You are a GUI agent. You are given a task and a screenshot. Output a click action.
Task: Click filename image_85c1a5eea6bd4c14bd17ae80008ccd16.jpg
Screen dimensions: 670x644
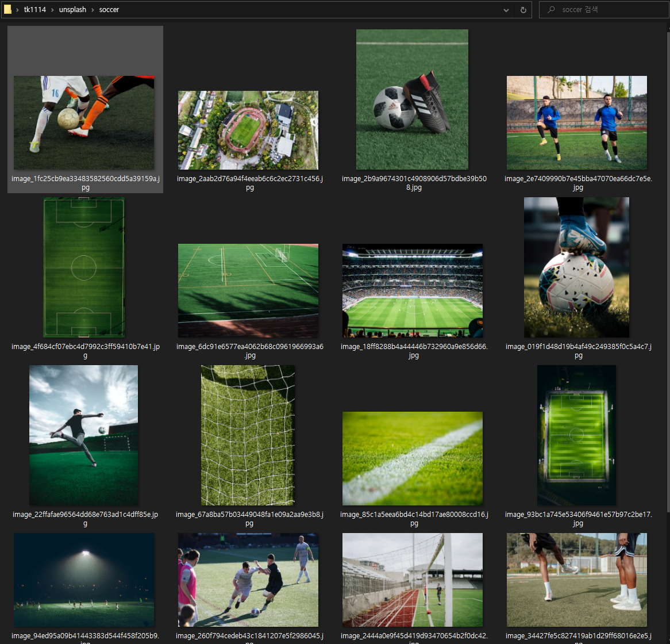(414, 519)
